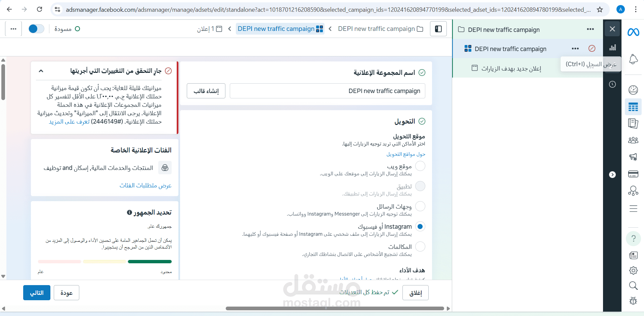Click the التالي next button
This screenshot has height=316, width=644.
(37, 293)
